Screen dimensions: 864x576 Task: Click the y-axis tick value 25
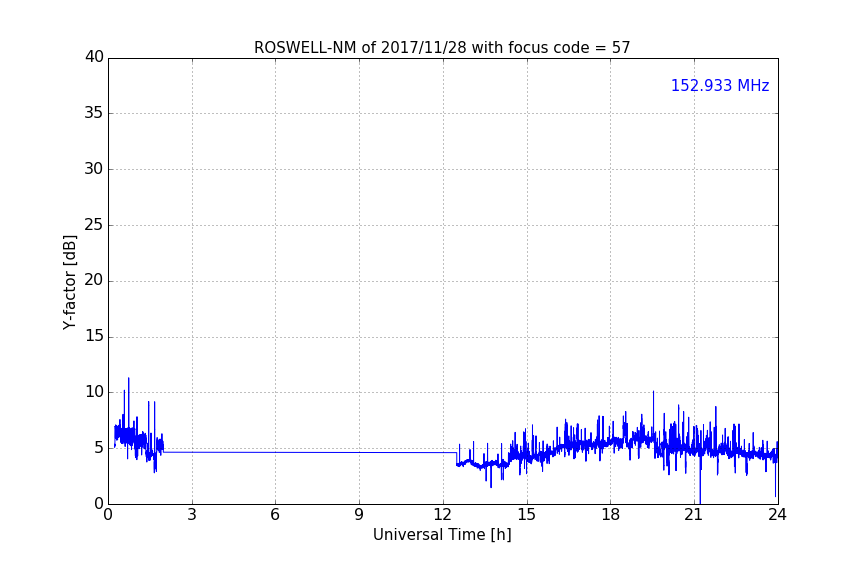click(x=94, y=225)
